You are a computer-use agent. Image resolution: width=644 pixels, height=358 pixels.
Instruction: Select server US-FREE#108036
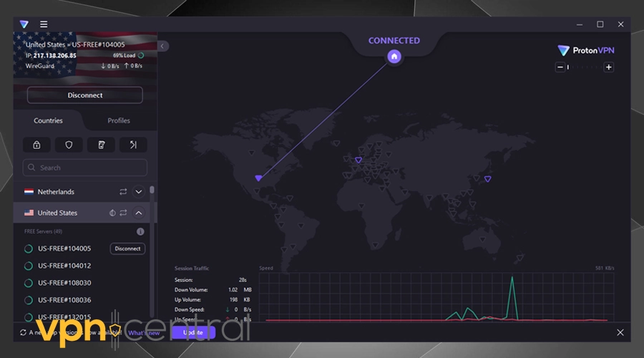(x=64, y=300)
